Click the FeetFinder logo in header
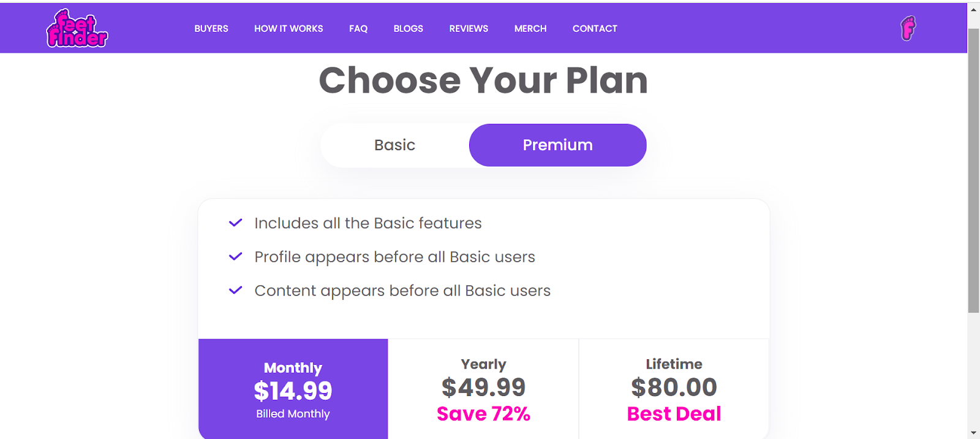 click(x=77, y=29)
